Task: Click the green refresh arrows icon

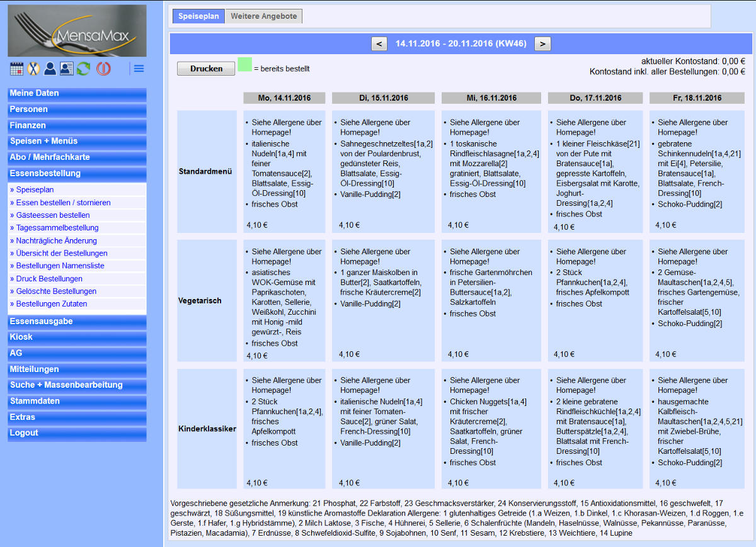Action: [83, 69]
